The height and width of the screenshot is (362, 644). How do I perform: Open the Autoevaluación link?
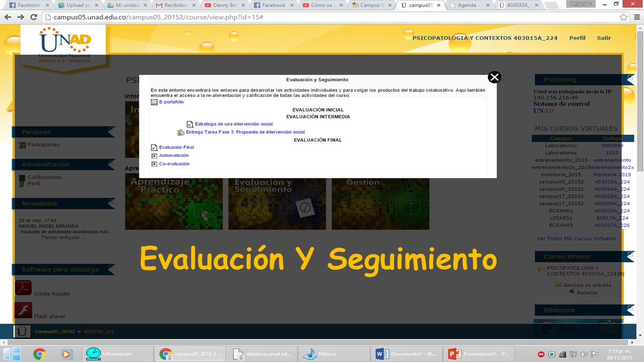[x=174, y=155]
